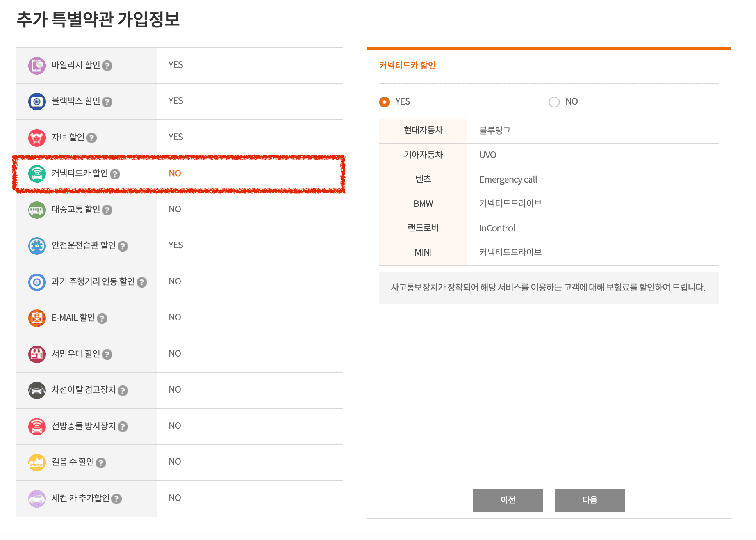
Task: Click question mark next to 걸음 수 할인
Action: pos(101,463)
